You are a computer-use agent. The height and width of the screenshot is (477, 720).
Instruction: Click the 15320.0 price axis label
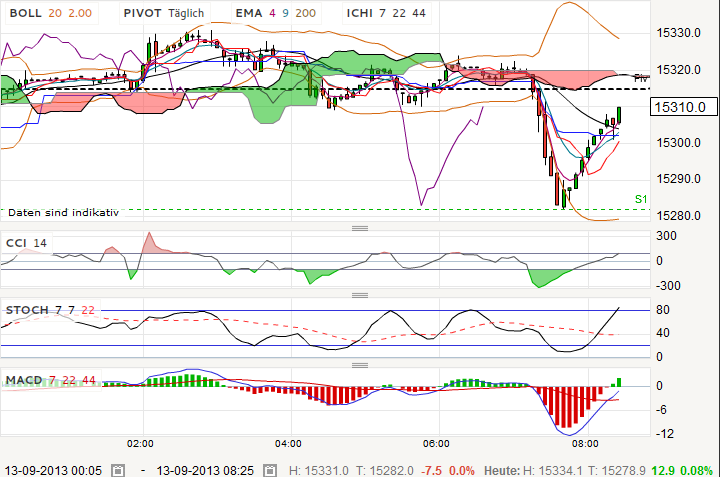pos(679,70)
